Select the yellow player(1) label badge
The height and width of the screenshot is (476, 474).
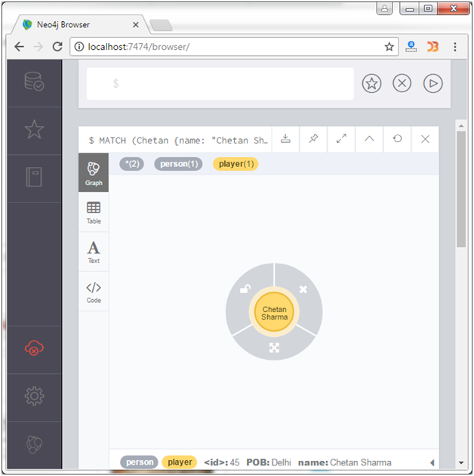[x=235, y=164]
